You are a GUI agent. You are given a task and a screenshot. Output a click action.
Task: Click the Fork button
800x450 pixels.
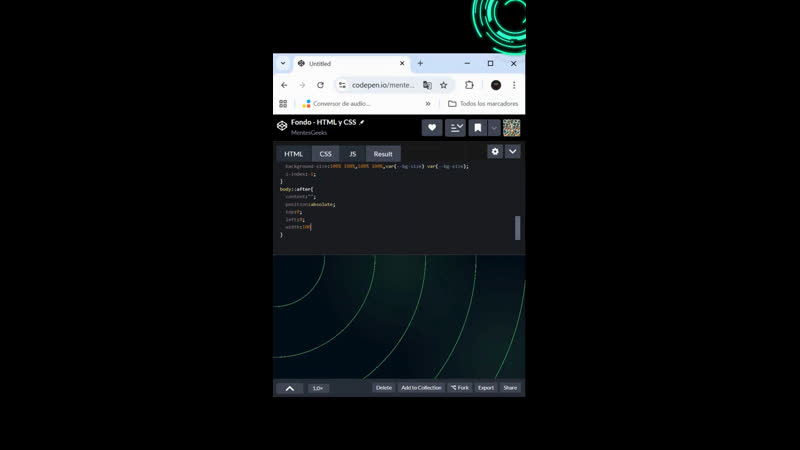click(460, 388)
